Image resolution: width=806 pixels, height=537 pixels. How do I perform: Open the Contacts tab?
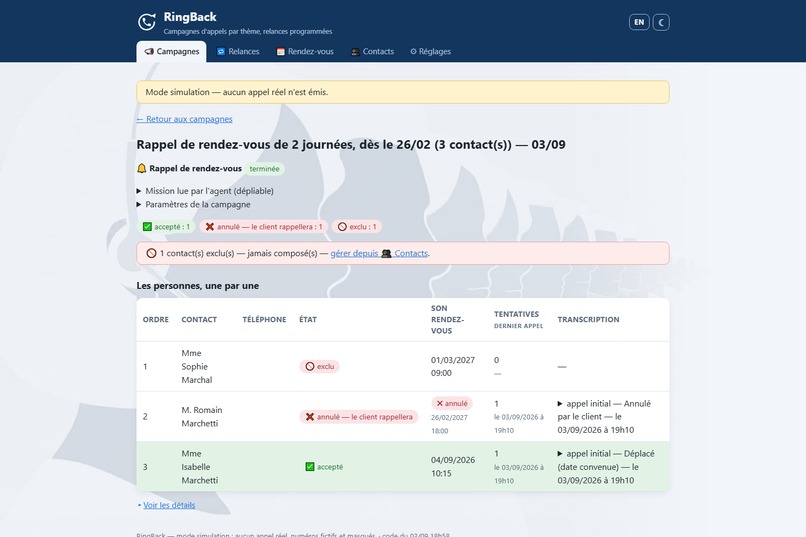point(372,51)
